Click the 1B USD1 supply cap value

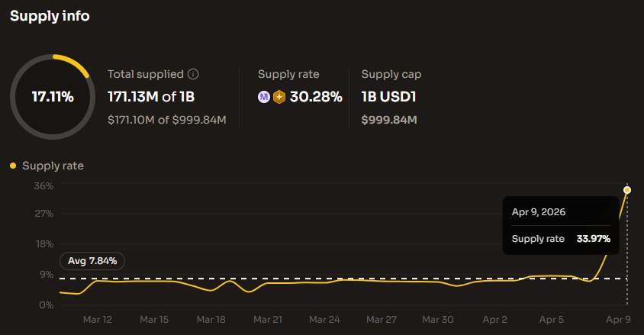pyautogui.click(x=388, y=97)
